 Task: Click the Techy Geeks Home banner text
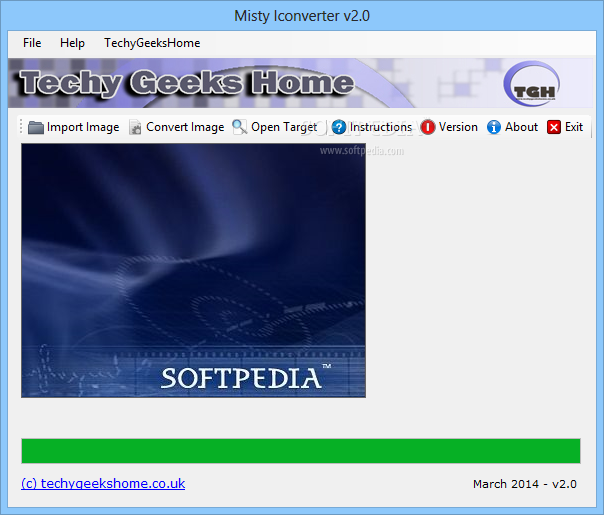(x=186, y=82)
